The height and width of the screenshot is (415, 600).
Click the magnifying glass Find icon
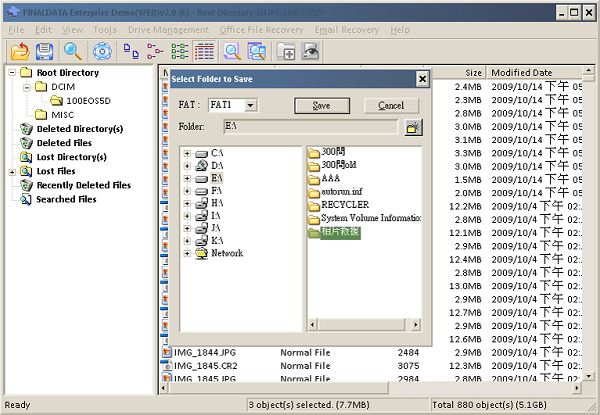[73, 52]
